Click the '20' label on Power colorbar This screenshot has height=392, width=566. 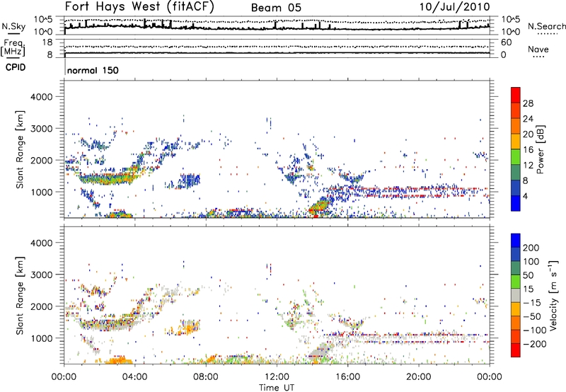pos(528,134)
